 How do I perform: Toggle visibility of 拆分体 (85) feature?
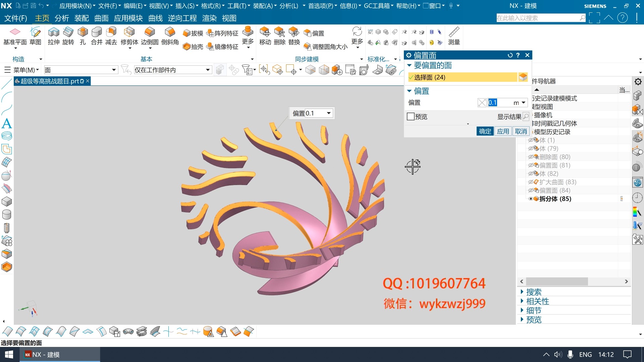click(x=531, y=199)
